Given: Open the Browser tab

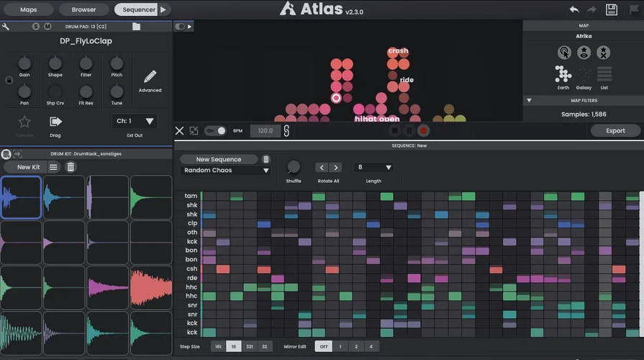Looking at the screenshot, I should (x=83, y=9).
